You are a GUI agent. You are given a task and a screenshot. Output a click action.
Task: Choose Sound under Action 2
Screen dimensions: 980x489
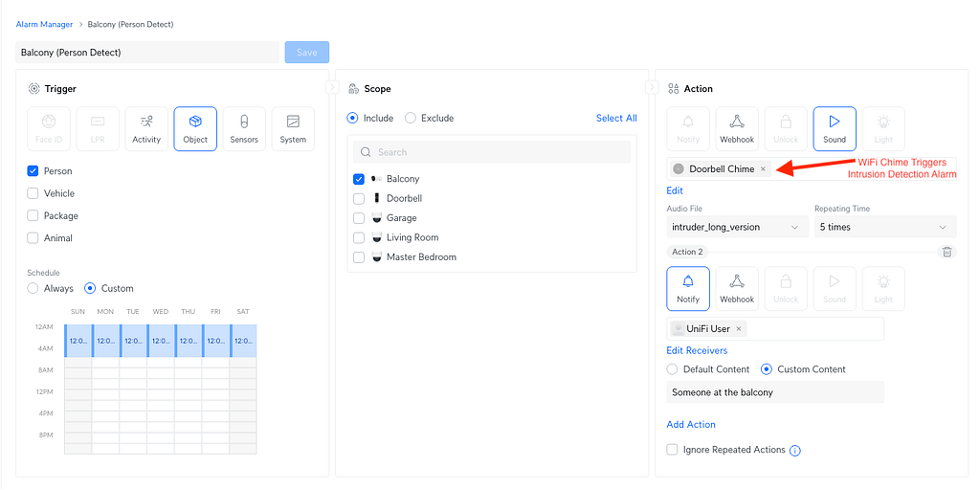[x=835, y=289]
